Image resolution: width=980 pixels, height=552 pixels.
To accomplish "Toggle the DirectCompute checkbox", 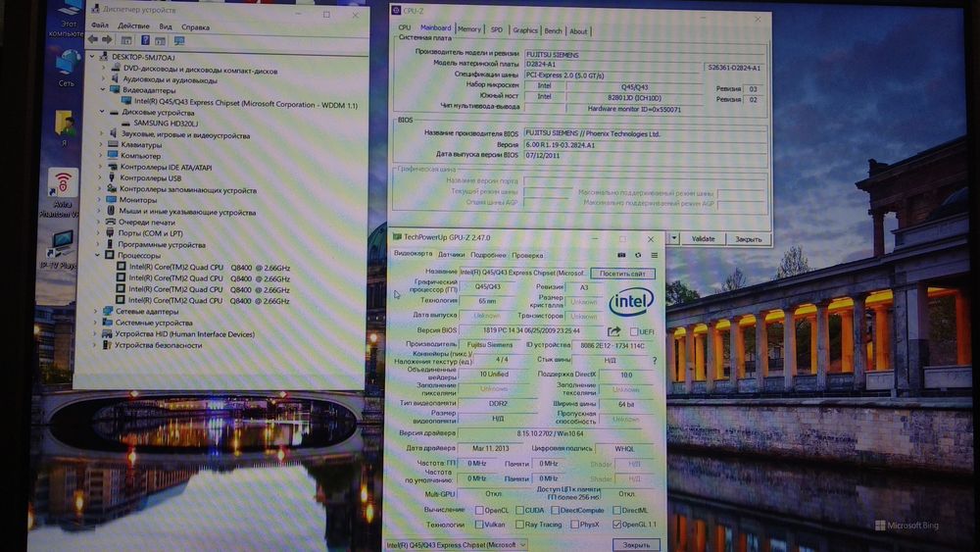I will tap(555, 510).
